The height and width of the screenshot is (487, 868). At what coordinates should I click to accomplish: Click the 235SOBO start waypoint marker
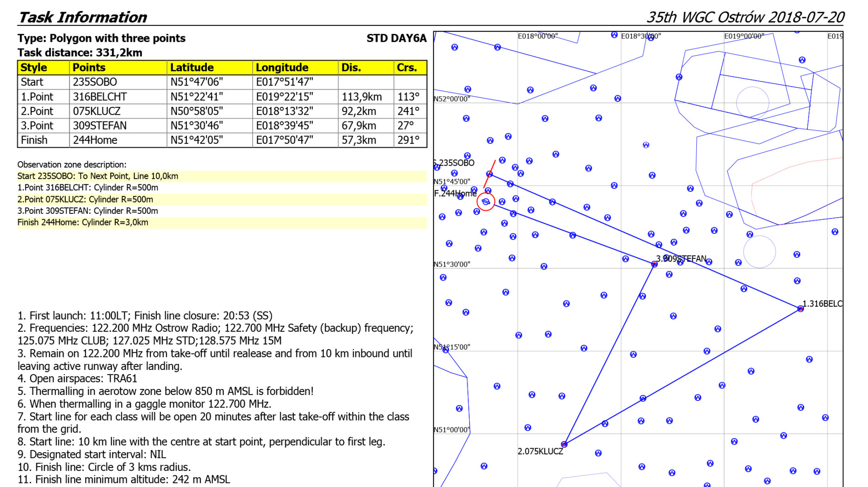click(490, 174)
